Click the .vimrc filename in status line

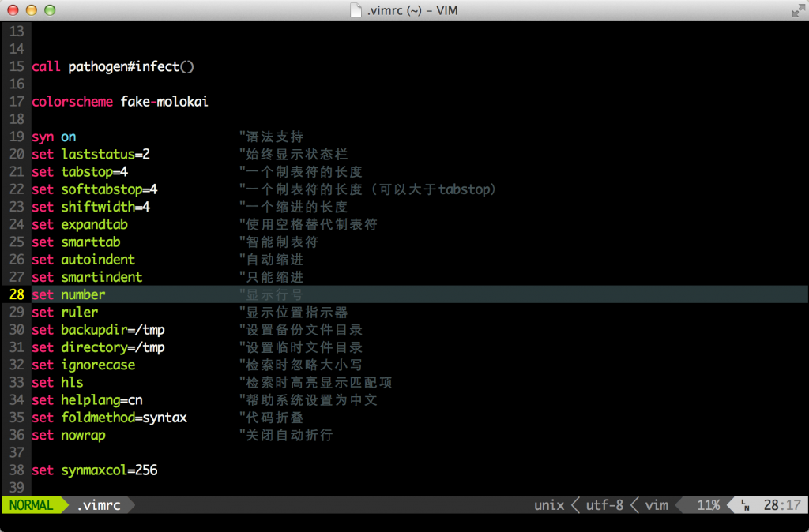[x=99, y=505]
